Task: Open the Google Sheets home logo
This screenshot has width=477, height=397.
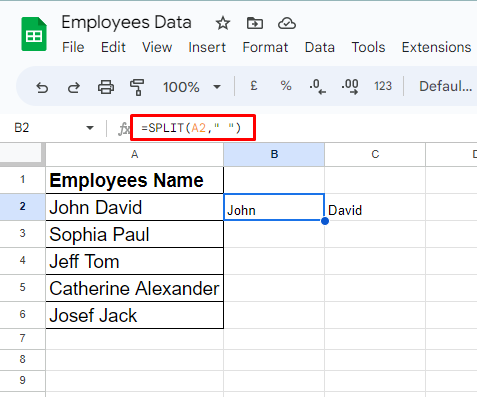Action: coord(34,34)
